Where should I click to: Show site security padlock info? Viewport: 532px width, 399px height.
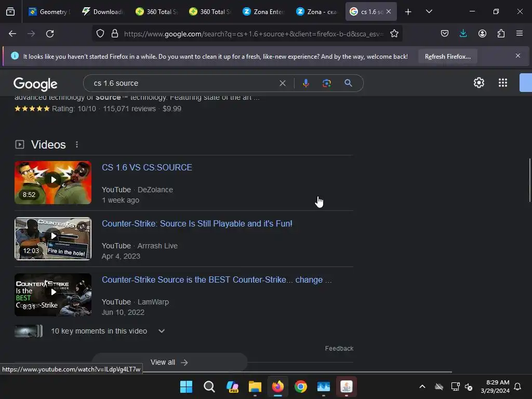coord(115,34)
